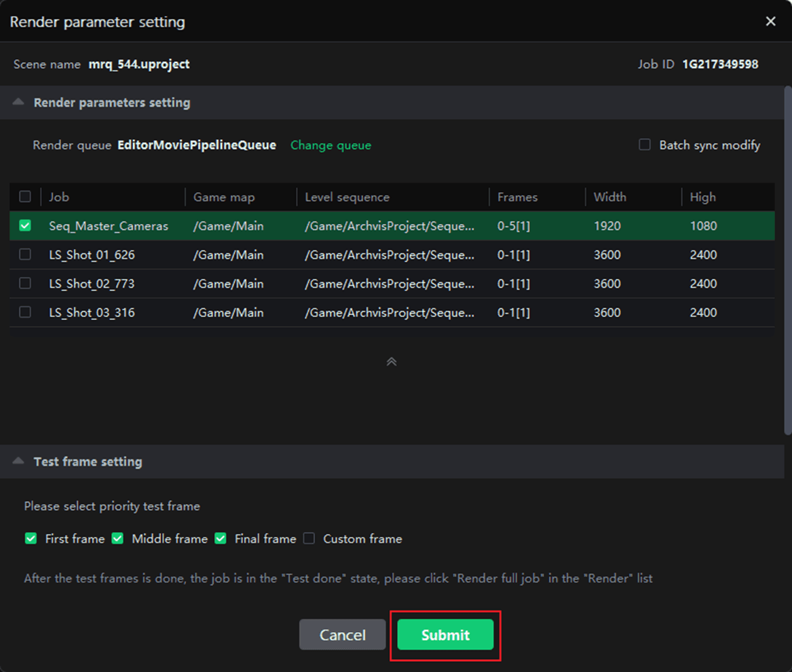Click the vertical scrollbar on the right
Image resolution: width=792 pixels, height=672 pixels.
(x=787, y=258)
